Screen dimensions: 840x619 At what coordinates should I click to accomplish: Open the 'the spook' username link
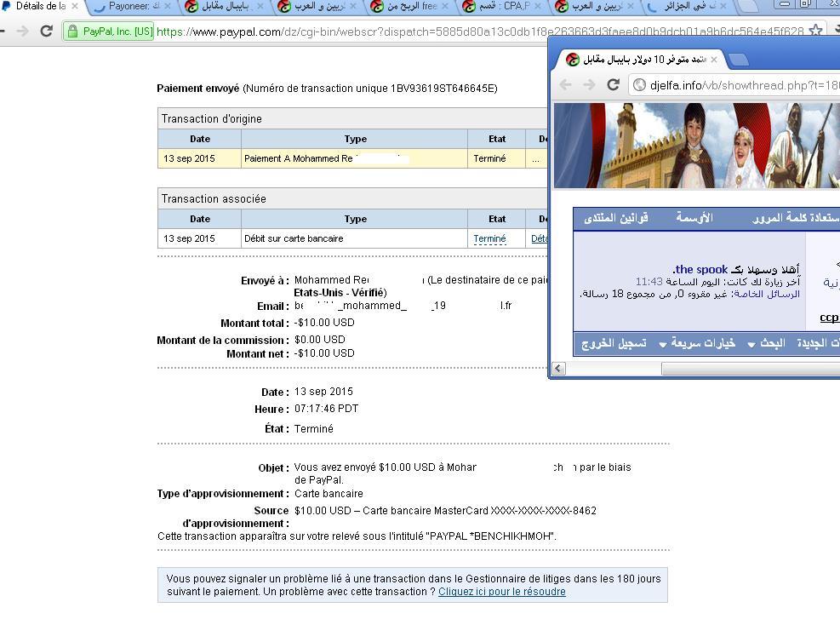tap(701, 269)
